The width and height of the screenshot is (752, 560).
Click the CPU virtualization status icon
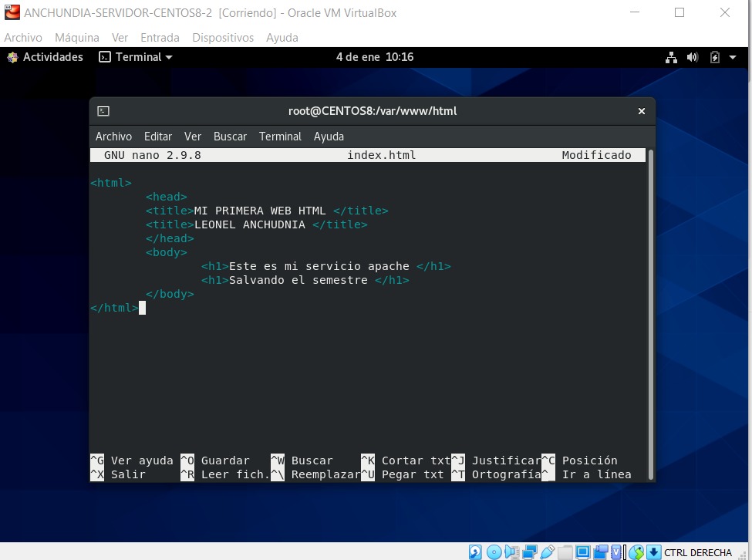[x=616, y=552]
